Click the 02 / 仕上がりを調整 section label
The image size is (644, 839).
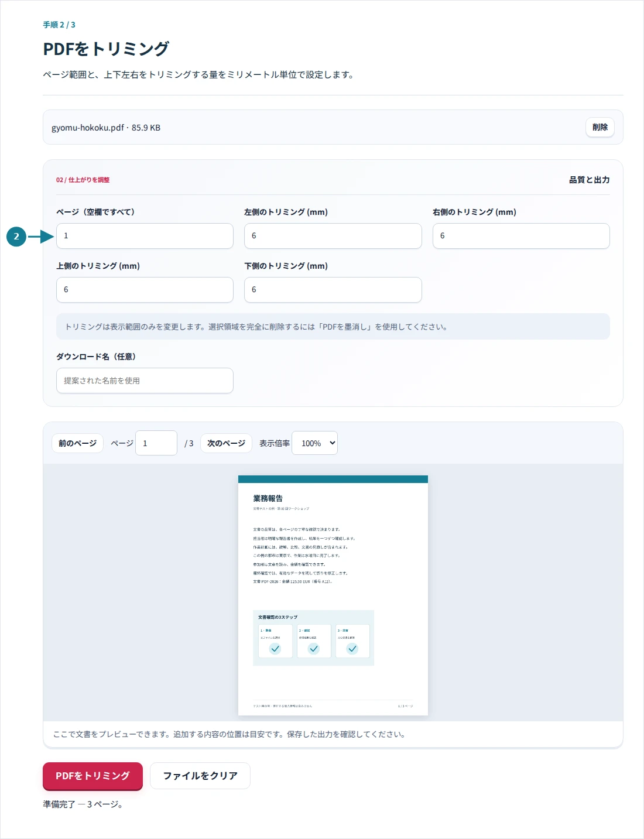click(83, 180)
